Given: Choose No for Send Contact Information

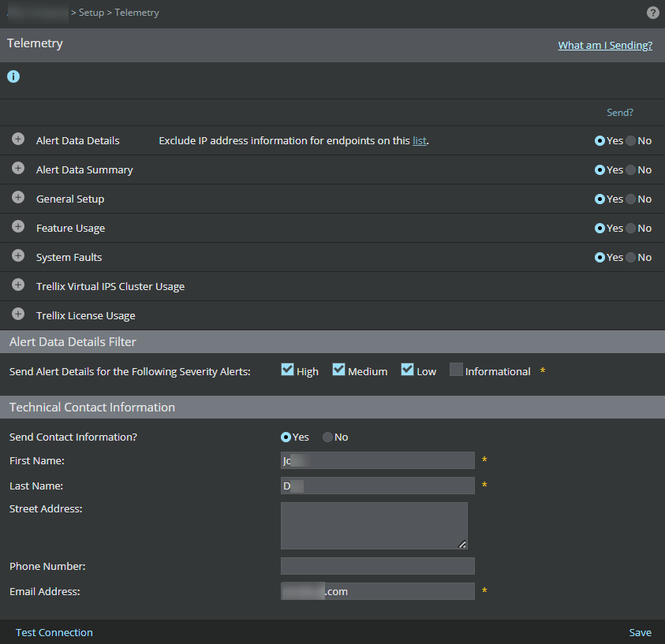Looking at the screenshot, I should point(327,437).
